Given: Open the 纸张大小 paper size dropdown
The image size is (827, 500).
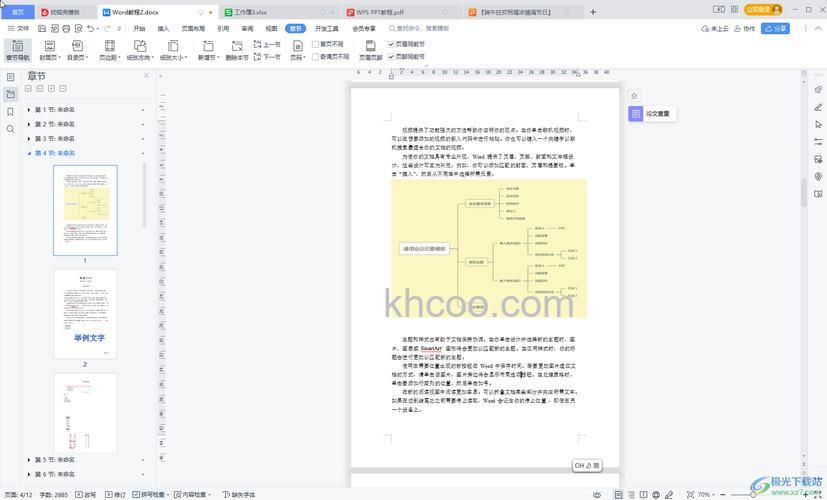Looking at the screenshot, I should [x=173, y=50].
